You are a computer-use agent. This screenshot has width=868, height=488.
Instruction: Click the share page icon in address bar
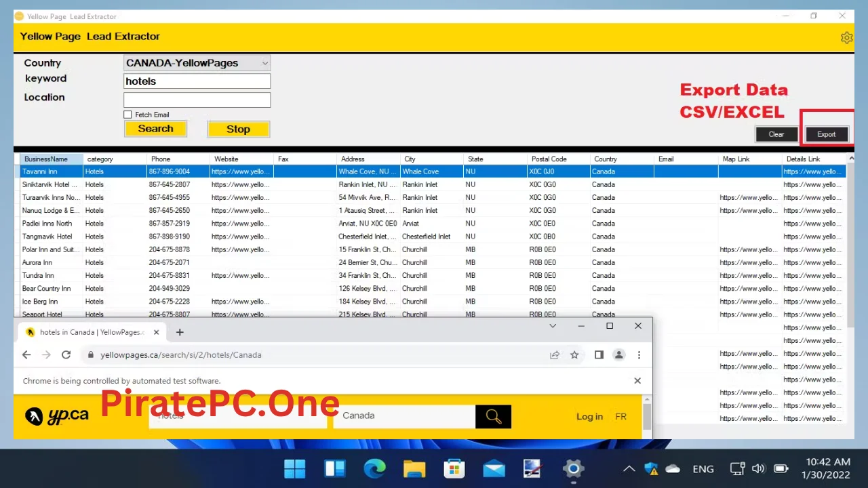555,354
